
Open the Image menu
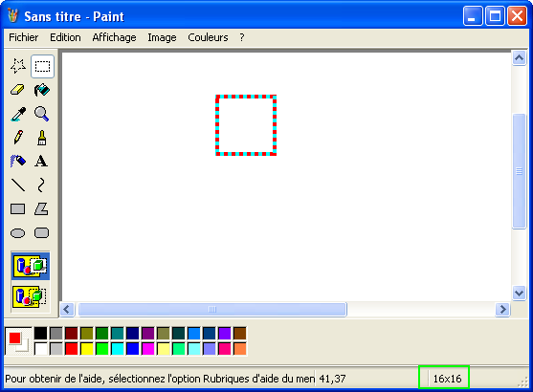tap(162, 37)
